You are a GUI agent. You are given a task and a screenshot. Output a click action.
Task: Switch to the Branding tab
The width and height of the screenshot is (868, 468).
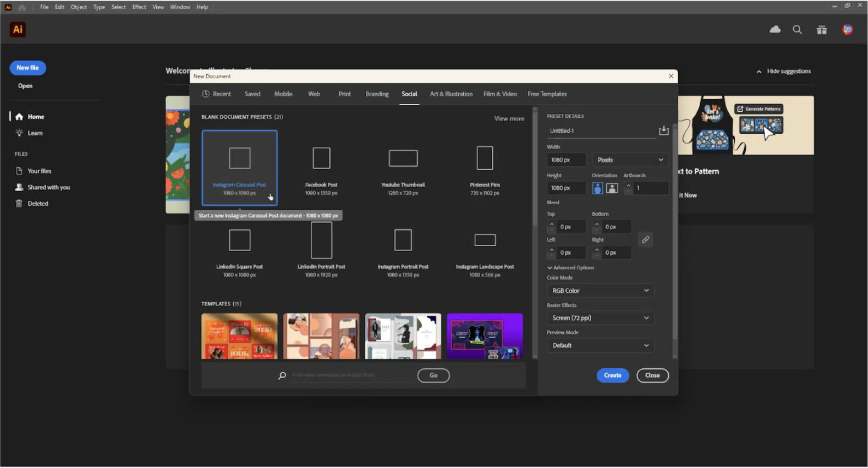[x=377, y=94]
